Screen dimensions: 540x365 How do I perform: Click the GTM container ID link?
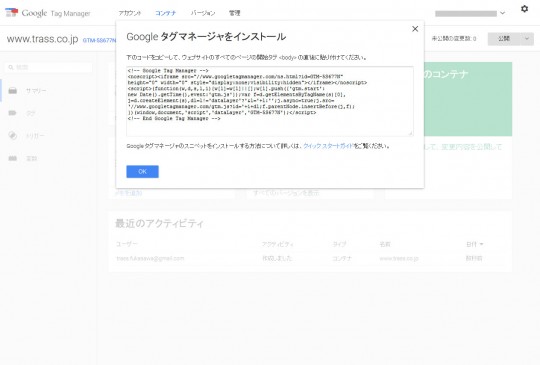point(99,40)
